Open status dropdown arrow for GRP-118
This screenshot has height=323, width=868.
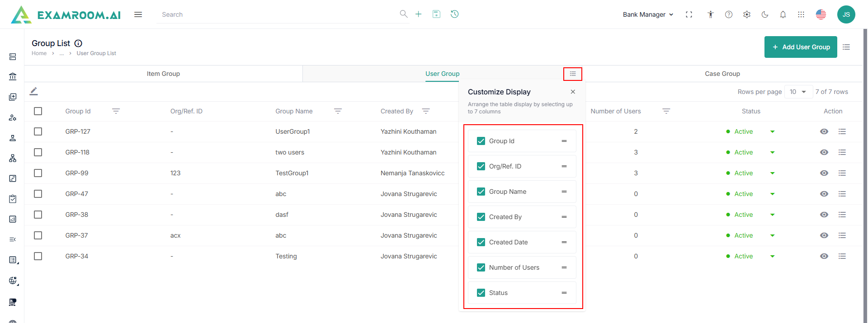click(x=772, y=152)
